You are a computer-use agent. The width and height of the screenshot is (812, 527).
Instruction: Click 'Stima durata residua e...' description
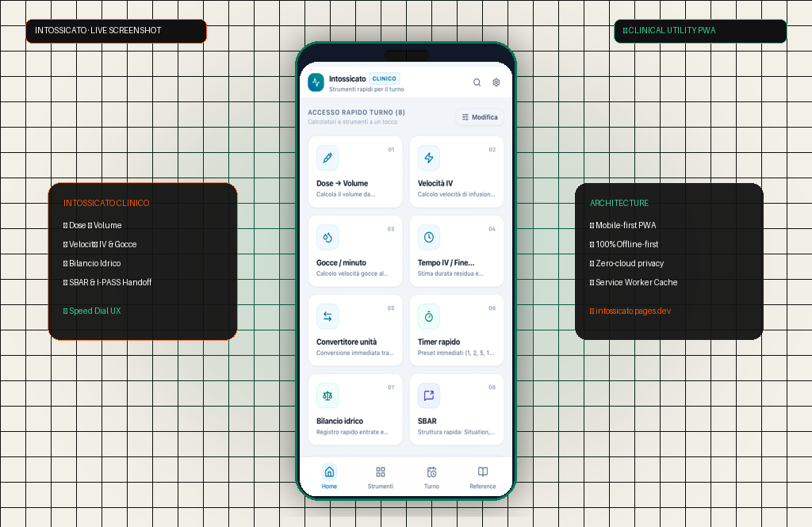[x=450, y=273]
